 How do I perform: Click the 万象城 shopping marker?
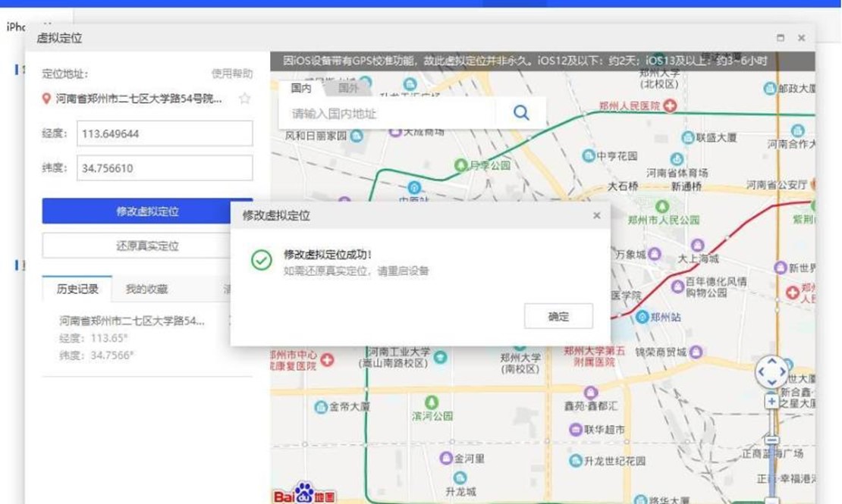[655, 254]
